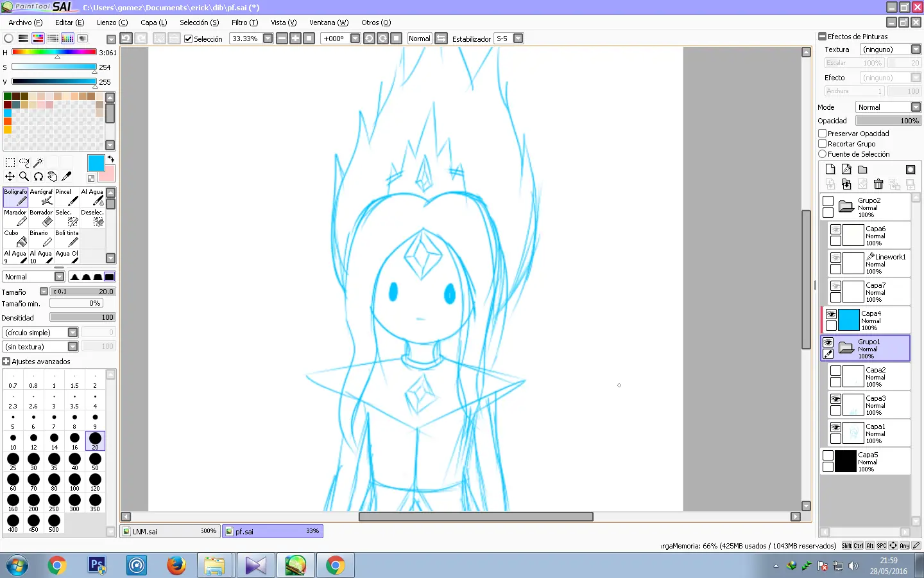Switch to the LNM.sai document tab

coord(170,531)
